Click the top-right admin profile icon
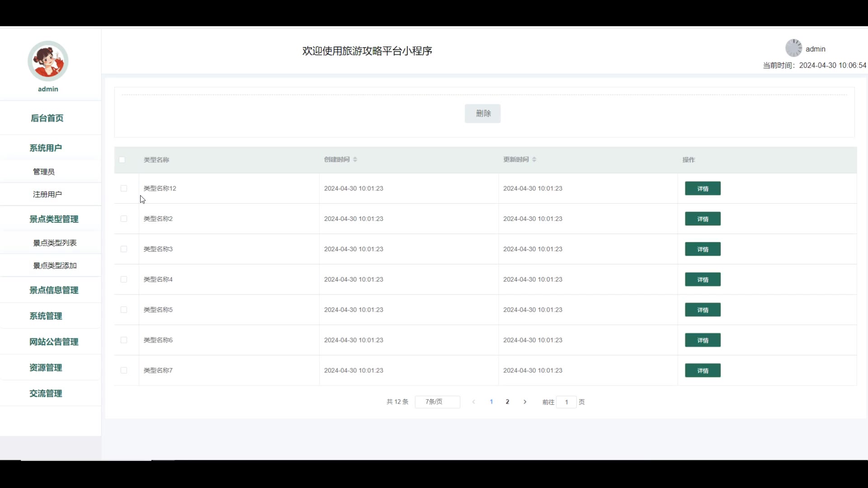 coord(793,48)
